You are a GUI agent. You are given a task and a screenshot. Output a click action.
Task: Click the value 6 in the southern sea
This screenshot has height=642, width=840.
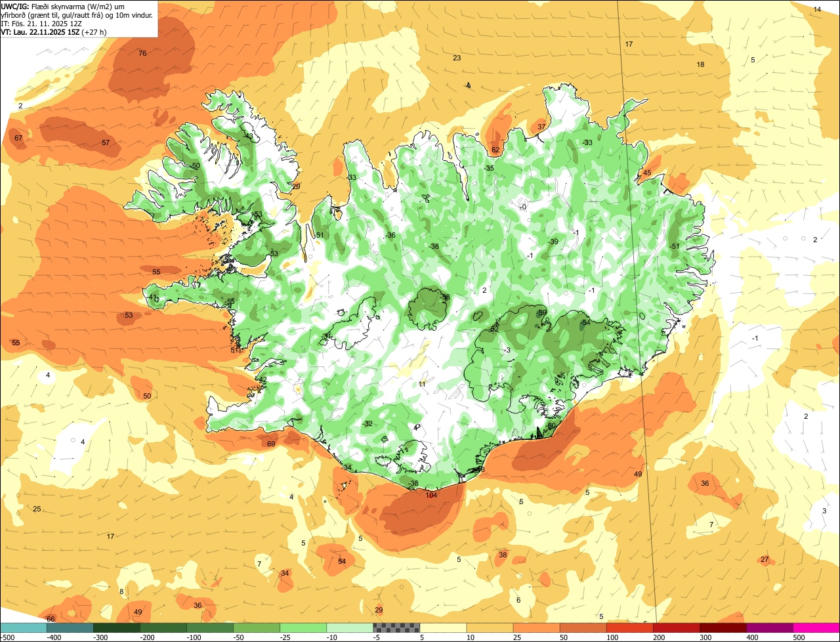(x=518, y=600)
